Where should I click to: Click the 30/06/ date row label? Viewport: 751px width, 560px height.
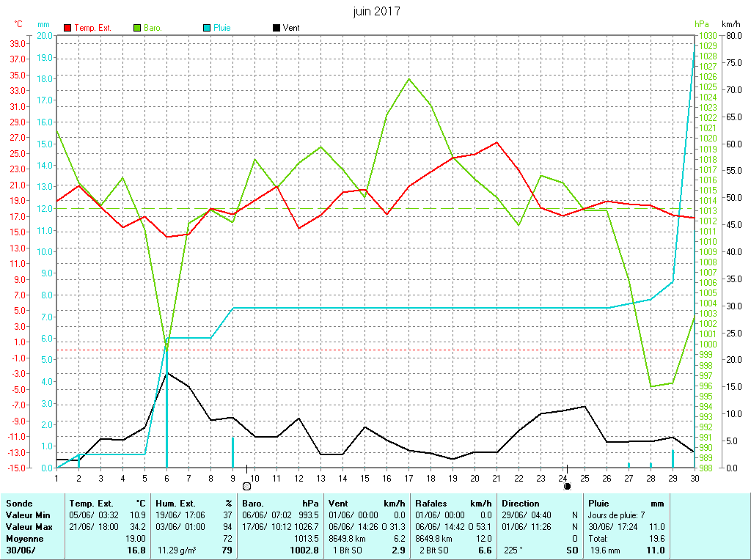(21, 550)
